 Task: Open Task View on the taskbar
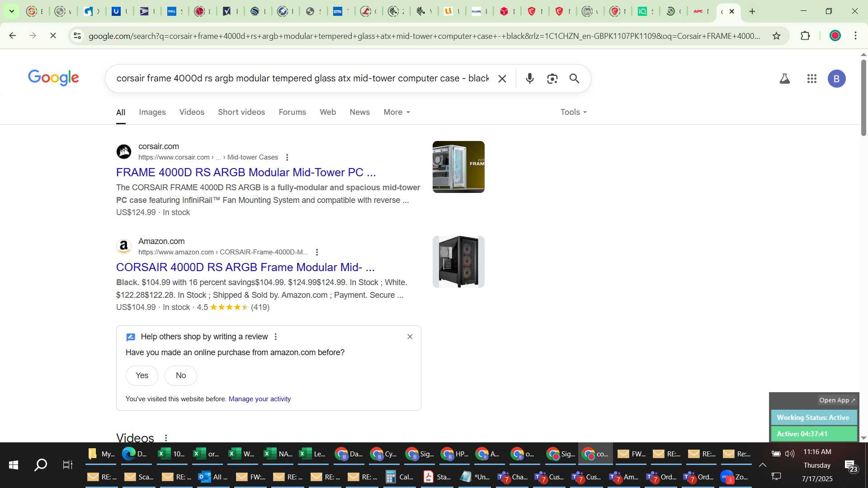(x=68, y=465)
